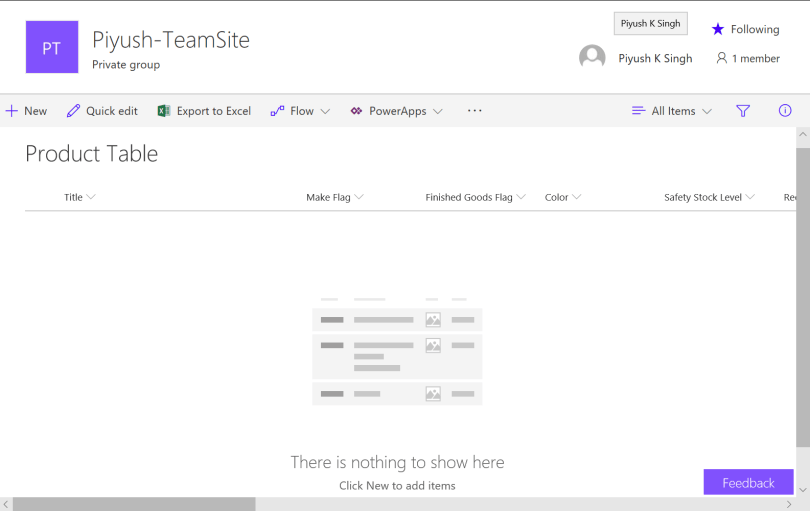Click the PowerApps icon

point(356,111)
